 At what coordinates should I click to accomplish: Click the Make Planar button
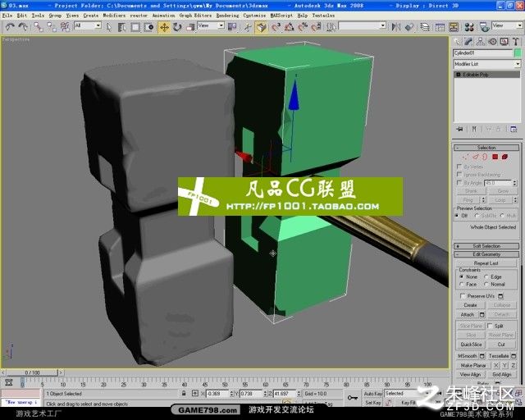click(473, 365)
